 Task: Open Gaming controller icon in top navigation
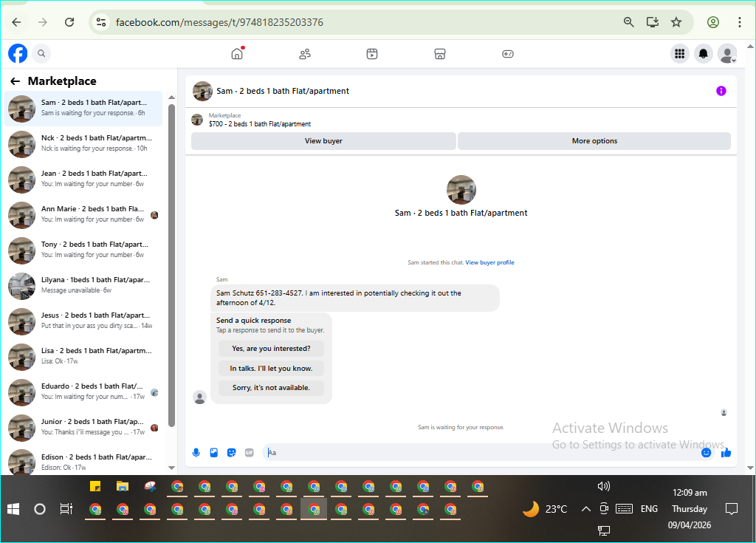click(x=508, y=54)
